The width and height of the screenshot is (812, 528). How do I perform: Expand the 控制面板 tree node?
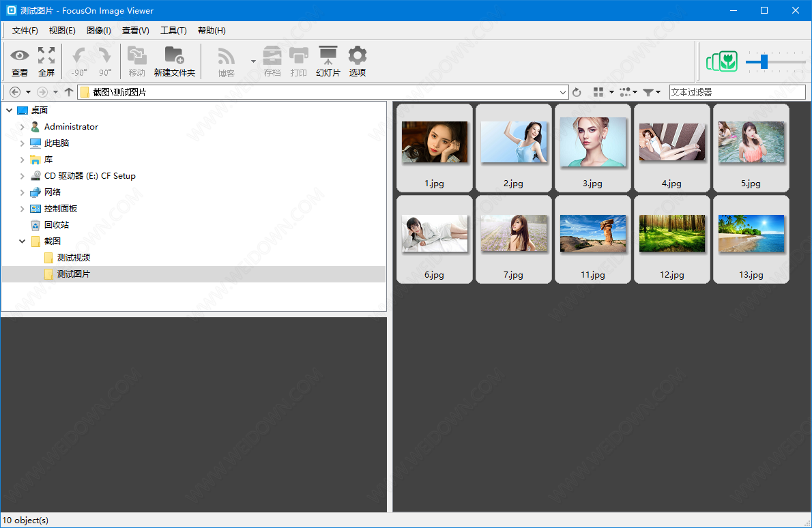point(23,209)
